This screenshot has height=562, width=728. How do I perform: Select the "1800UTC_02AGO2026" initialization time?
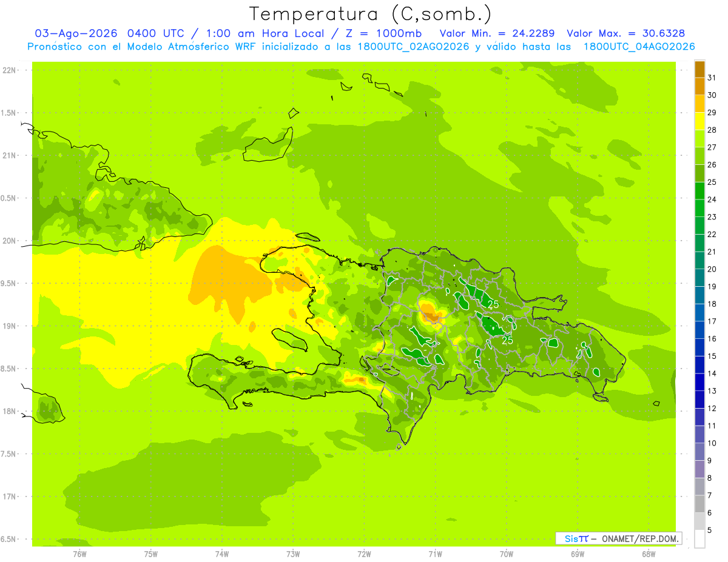[413, 47]
